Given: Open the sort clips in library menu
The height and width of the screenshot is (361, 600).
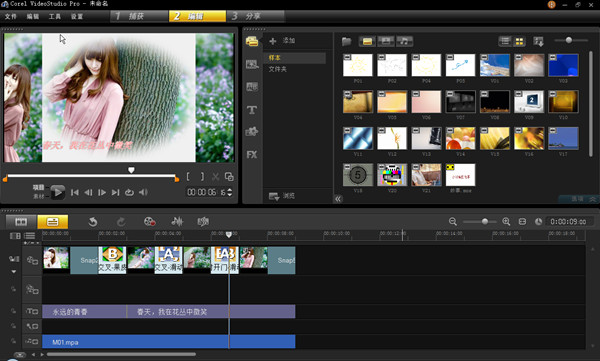Looking at the screenshot, I should tap(538, 41).
